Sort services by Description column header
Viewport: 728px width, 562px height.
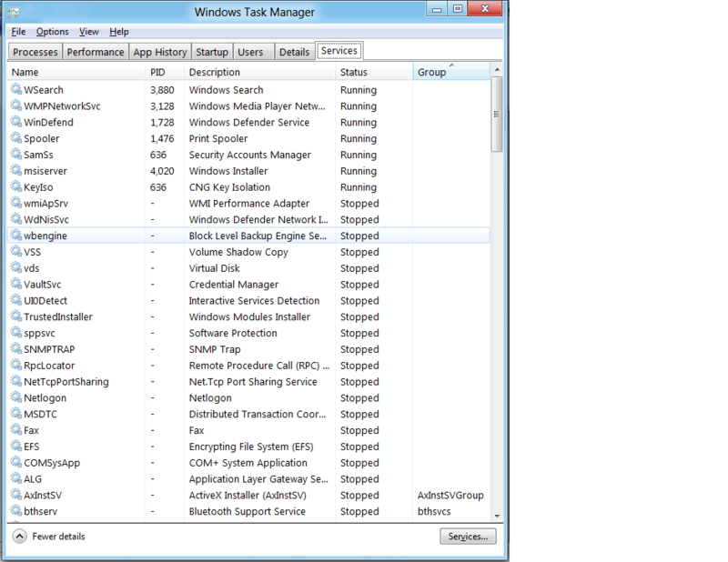click(259, 72)
